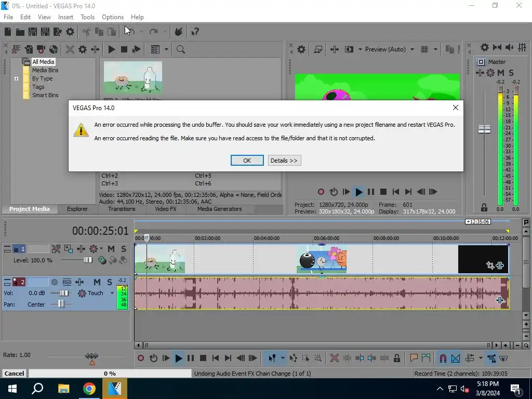Viewport: 532px width, 399px height.
Task: Click Event Pan/Crop icon on video clip
Action: [490, 265]
